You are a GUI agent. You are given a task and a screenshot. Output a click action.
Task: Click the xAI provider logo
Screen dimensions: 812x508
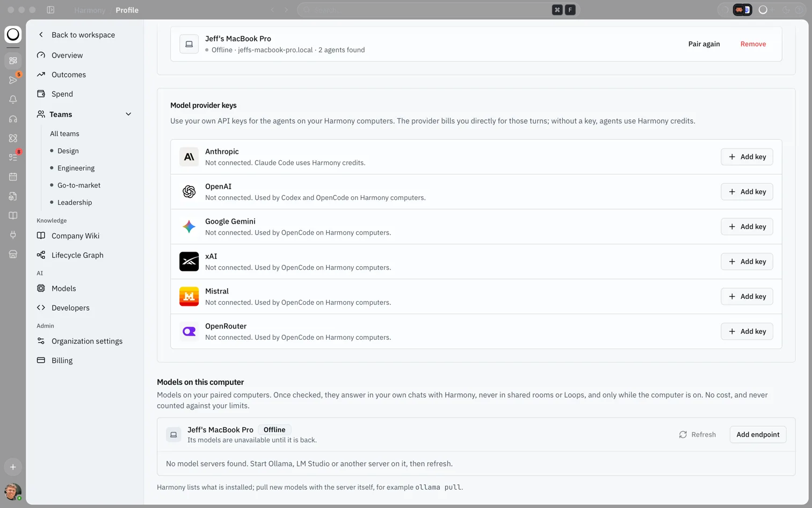coord(189,262)
